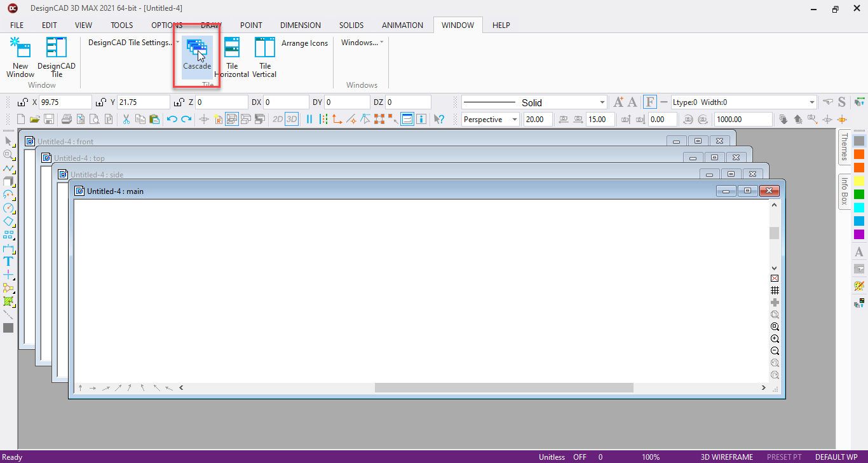This screenshot has width=868, height=463.
Task: Tile the windows horizontally
Action: pyautogui.click(x=232, y=57)
